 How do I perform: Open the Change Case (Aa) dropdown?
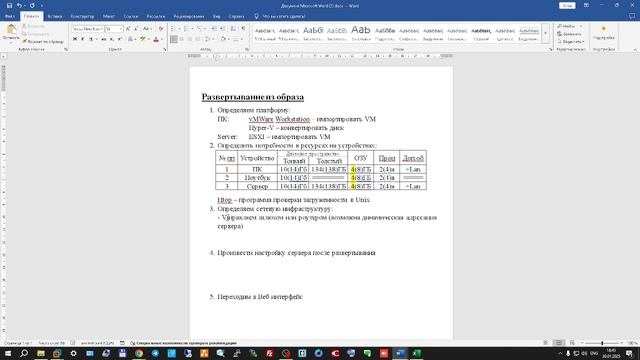tap(147, 29)
